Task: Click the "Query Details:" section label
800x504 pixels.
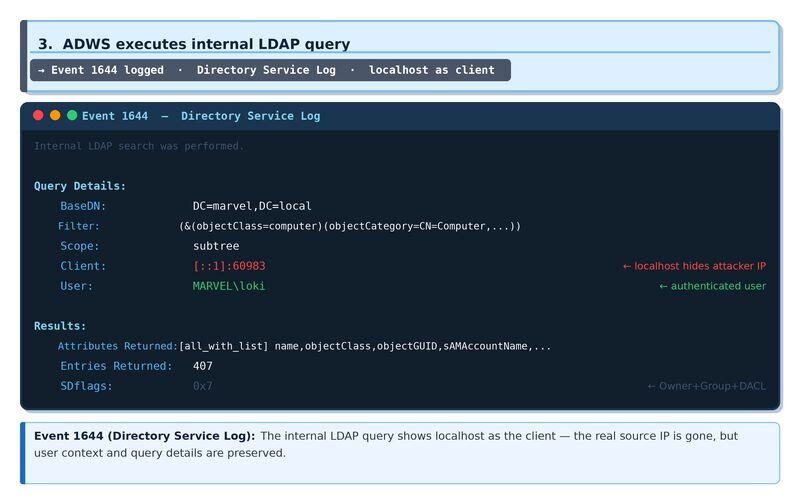Action: click(80, 186)
